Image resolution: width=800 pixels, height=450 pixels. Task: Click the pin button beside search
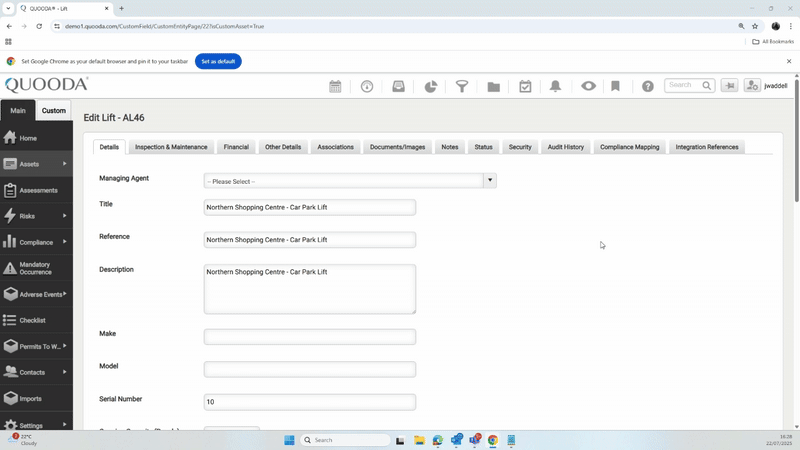click(730, 85)
